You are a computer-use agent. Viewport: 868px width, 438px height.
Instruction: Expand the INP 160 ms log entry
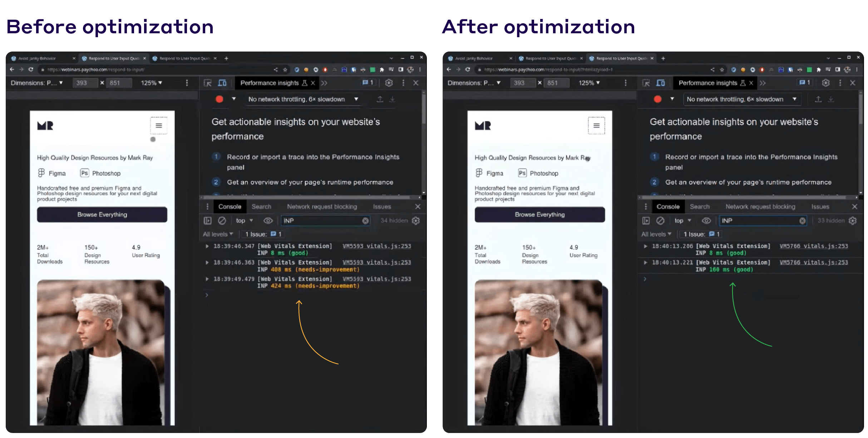coord(645,263)
